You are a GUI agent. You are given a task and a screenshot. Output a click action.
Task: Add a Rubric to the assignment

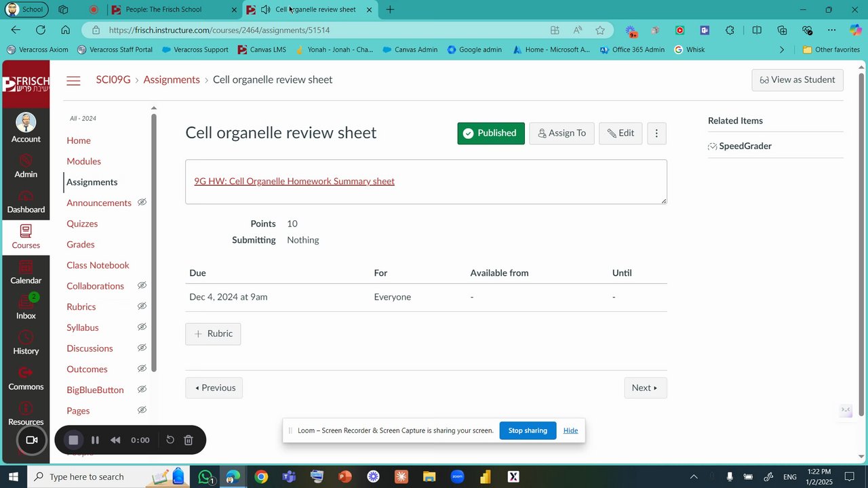[x=213, y=333]
